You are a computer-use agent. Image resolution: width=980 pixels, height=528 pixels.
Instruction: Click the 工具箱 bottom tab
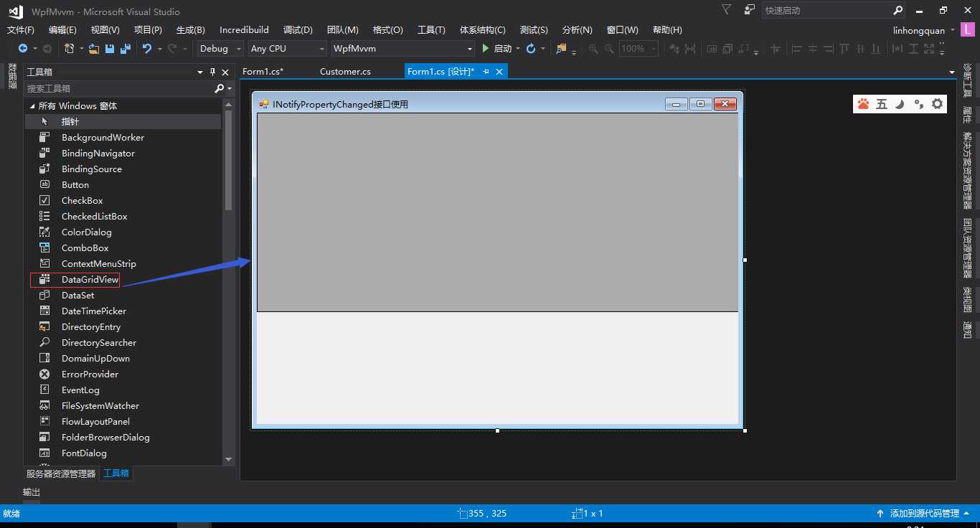pos(116,473)
